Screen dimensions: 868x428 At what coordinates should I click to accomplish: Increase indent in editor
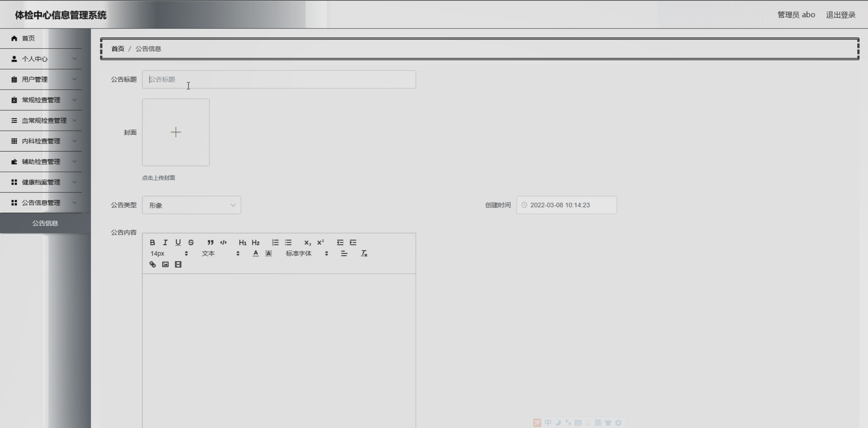click(x=353, y=243)
